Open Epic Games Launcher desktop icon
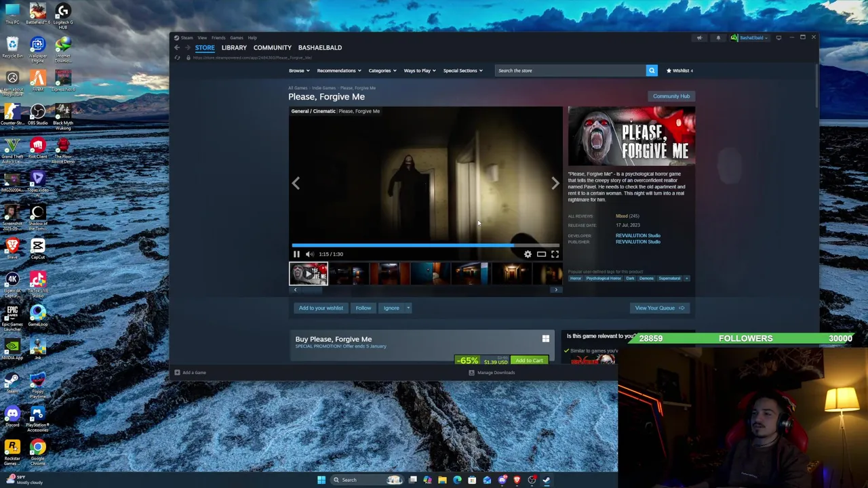The image size is (868, 488). [12, 317]
